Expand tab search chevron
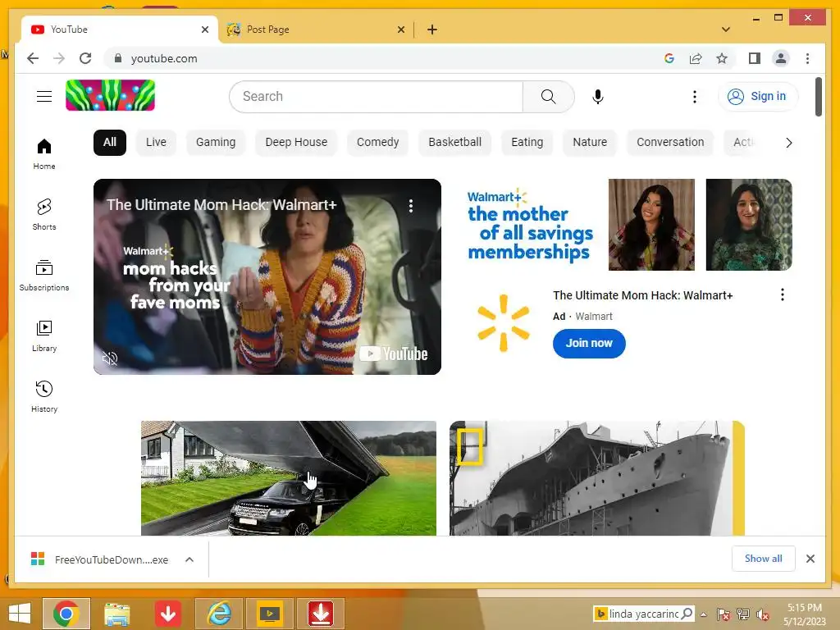The image size is (840, 630). (725, 30)
